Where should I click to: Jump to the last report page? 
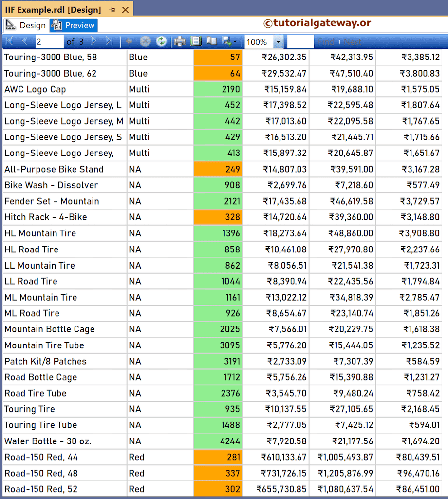[x=109, y=41]
